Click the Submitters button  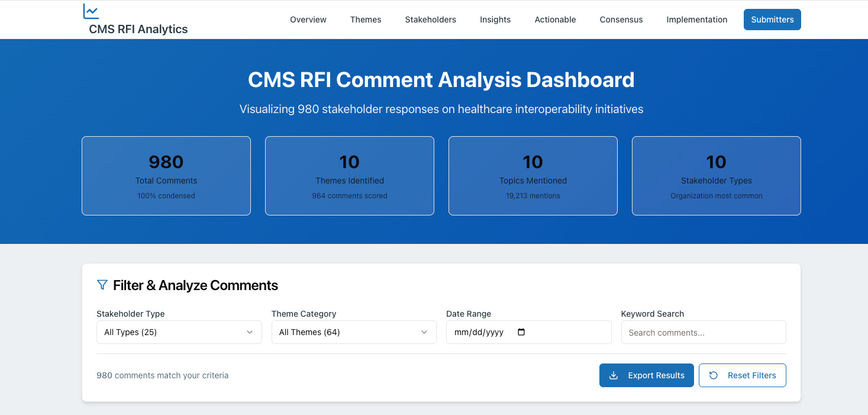772,20
